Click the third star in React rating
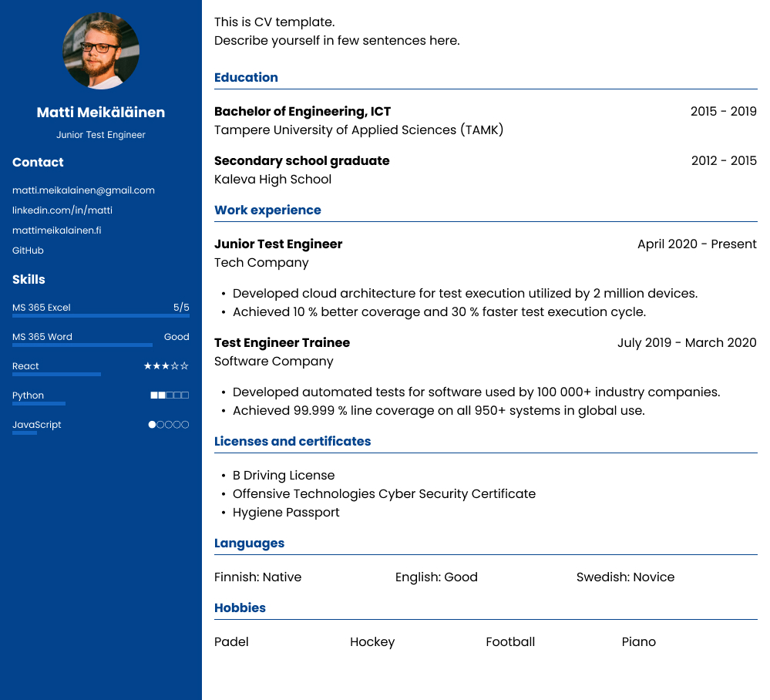 tap(166, 365)
